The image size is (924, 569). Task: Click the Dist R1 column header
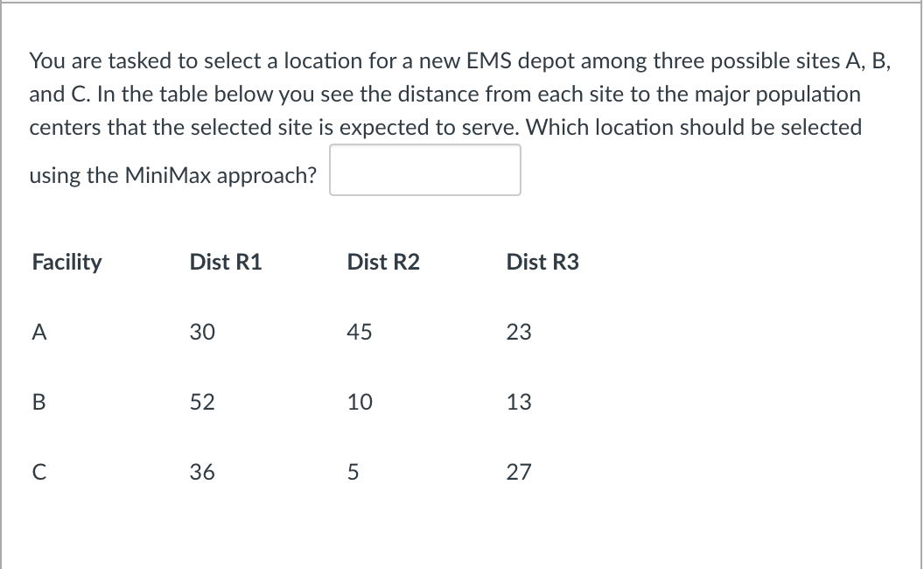pyautogui.click(x=226, y=262)
